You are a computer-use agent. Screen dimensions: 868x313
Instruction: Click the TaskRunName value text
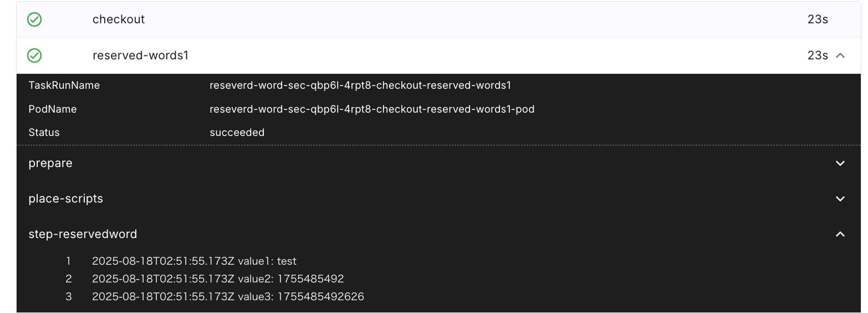pyautogui.click(x=360, y=85)
